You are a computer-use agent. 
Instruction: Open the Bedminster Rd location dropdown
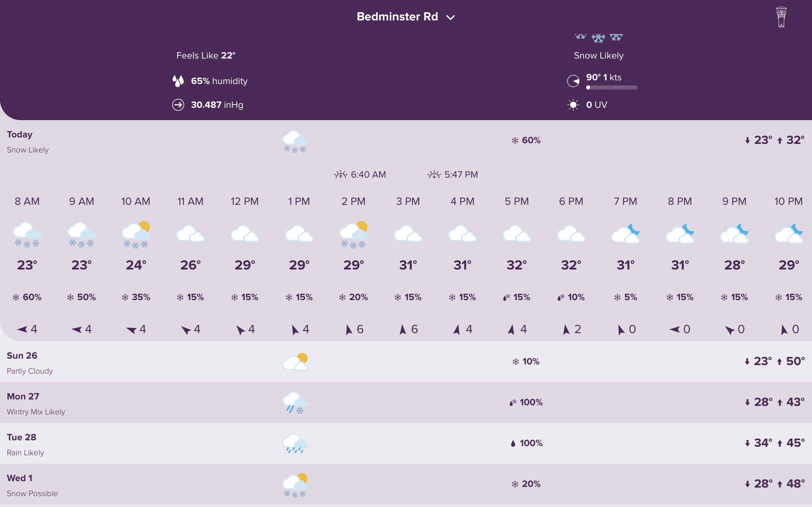tap(405, 17)
